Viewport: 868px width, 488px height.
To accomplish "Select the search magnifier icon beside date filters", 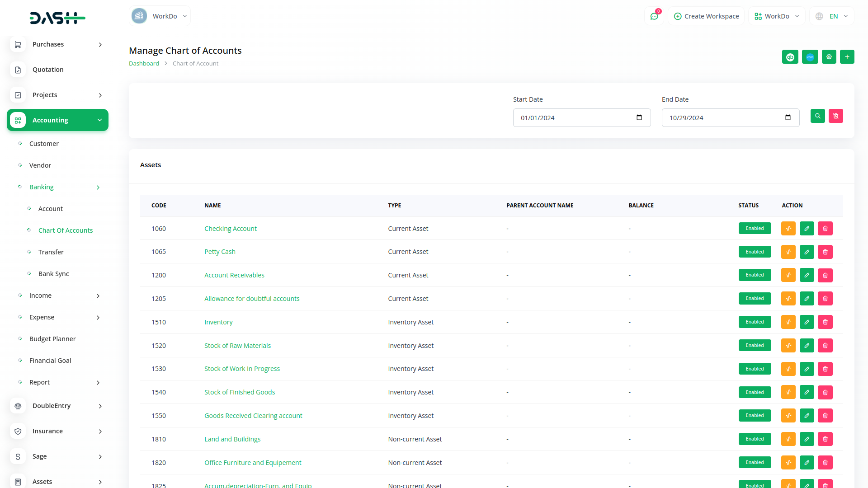I will point(817,116).
